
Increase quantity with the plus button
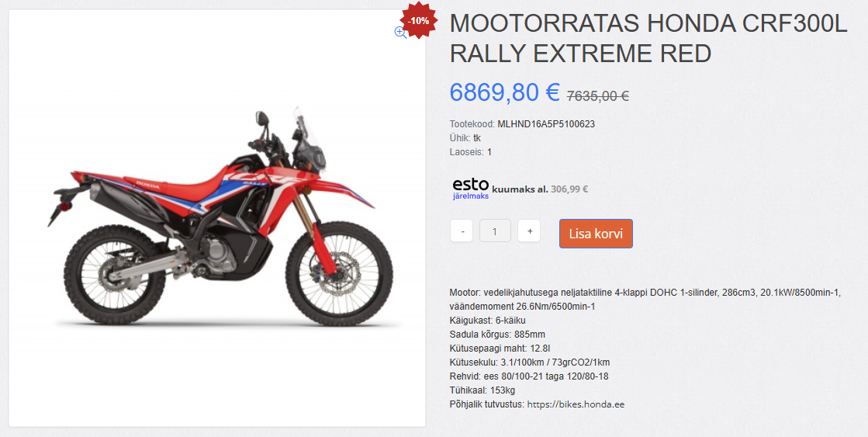pyautogui.click(x=529, y=231)
